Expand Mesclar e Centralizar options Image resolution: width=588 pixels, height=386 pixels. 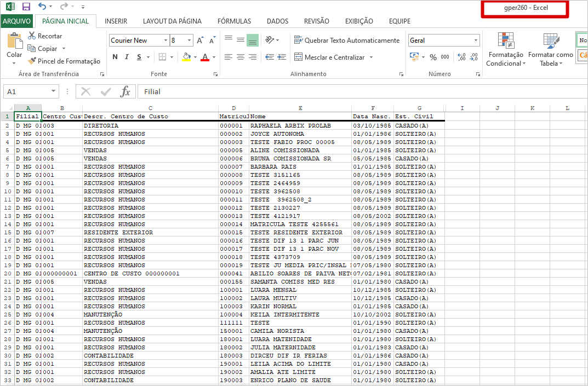(371, 57)
